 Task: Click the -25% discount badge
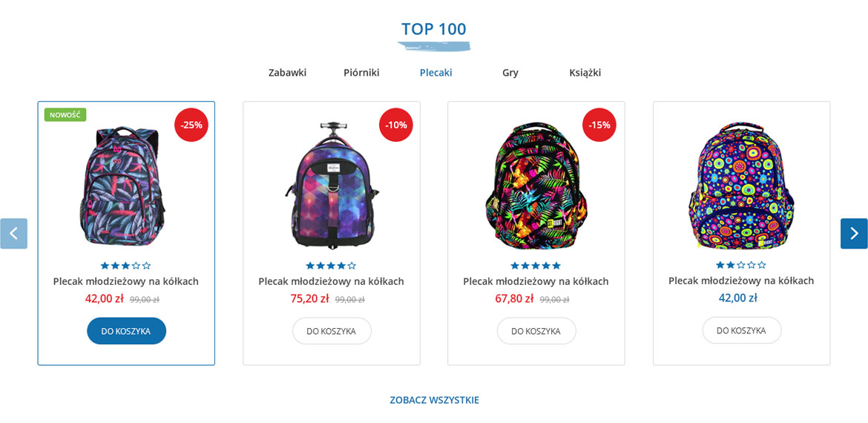[191, 125]
